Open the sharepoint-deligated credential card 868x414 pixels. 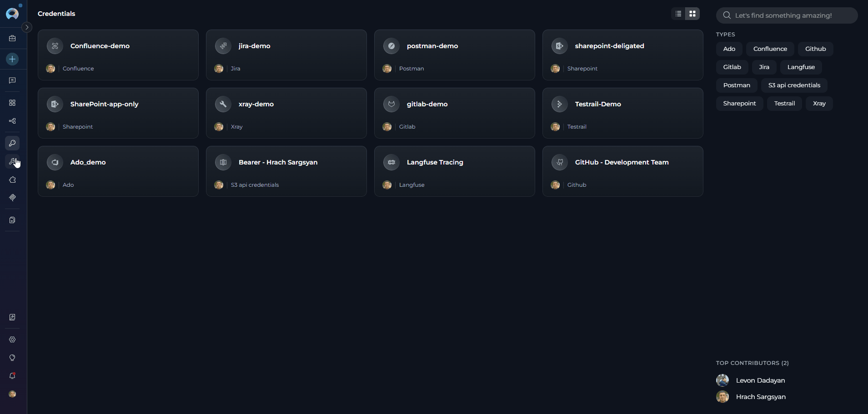coord(623,55)
